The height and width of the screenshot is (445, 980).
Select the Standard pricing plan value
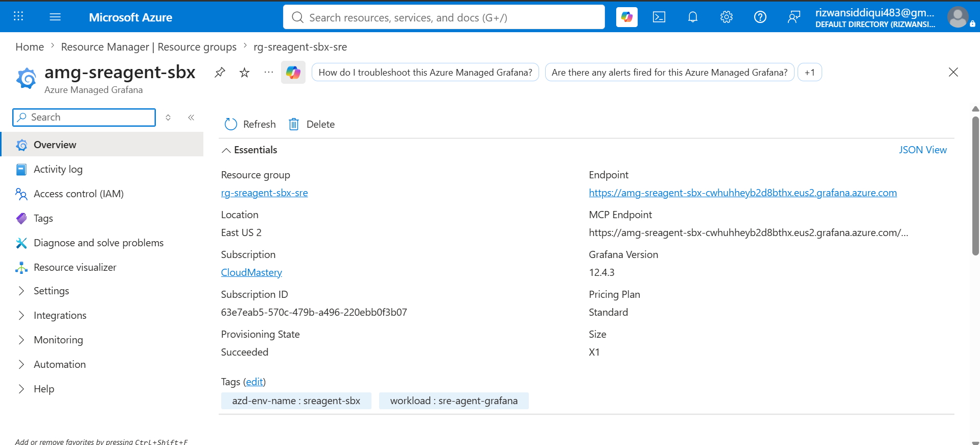tap(608, 312)
